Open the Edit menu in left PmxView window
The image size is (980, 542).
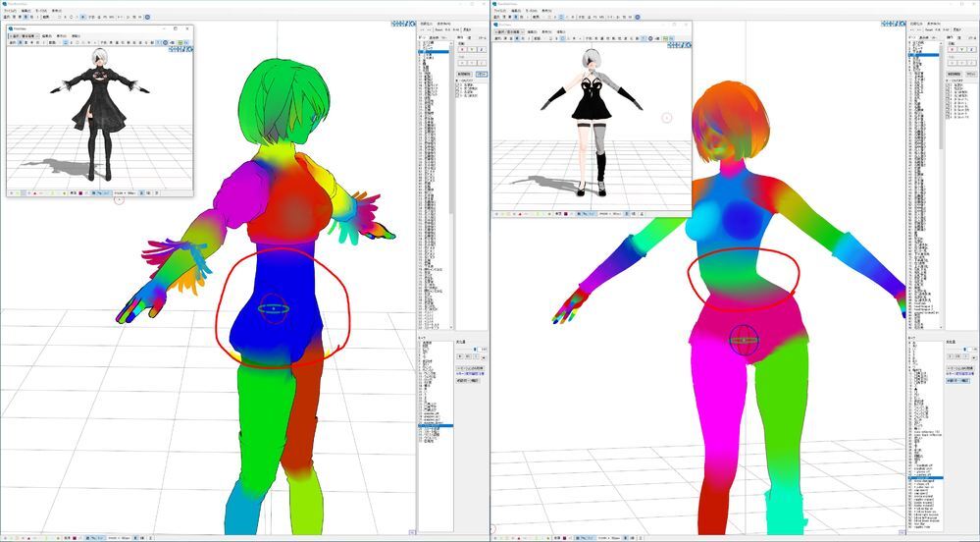pos(46,36)
